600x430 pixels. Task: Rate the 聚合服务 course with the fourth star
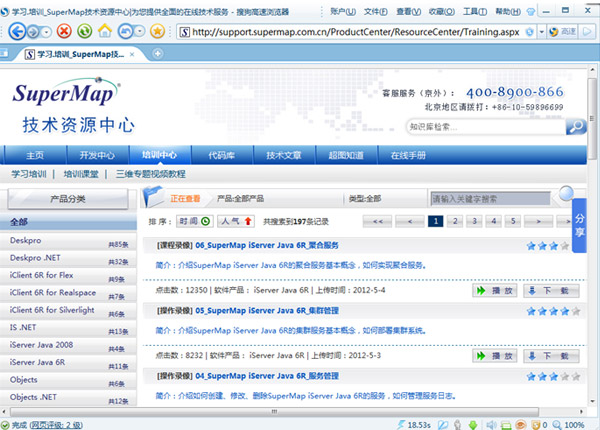pyautogui.click(x=565, y=246)
